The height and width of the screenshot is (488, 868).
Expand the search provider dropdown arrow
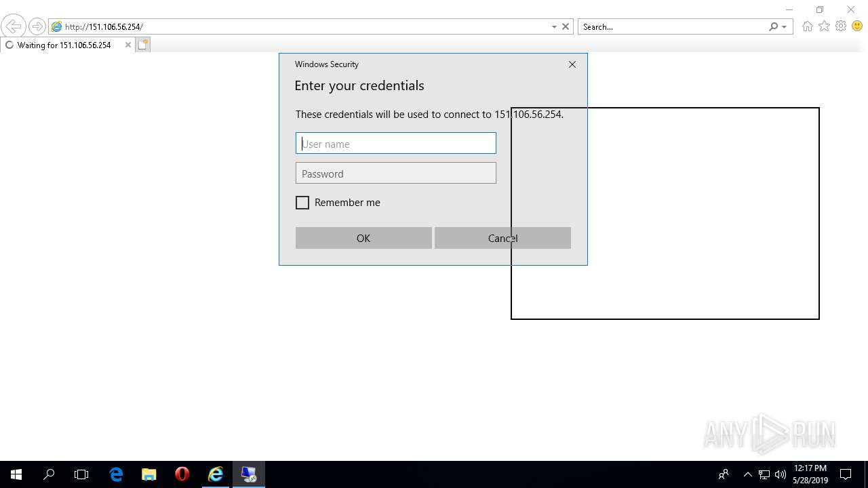(785, 27)
